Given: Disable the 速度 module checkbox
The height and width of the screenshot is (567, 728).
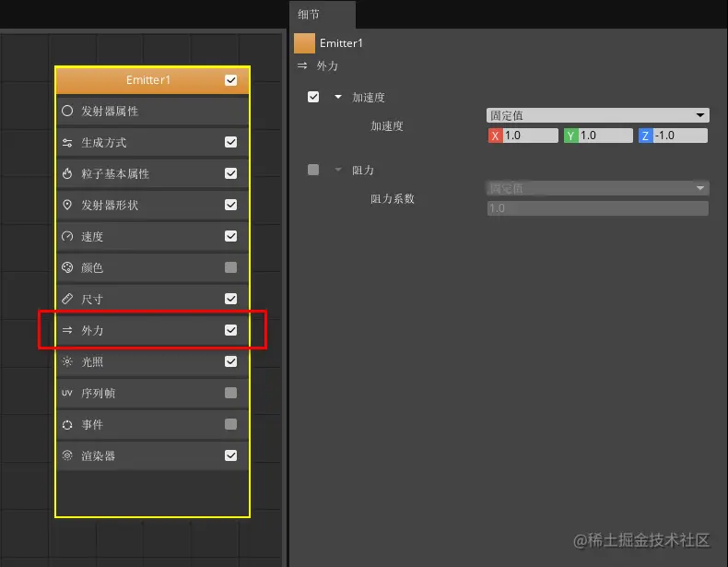Looking at the screenshot, I should 230,236.
